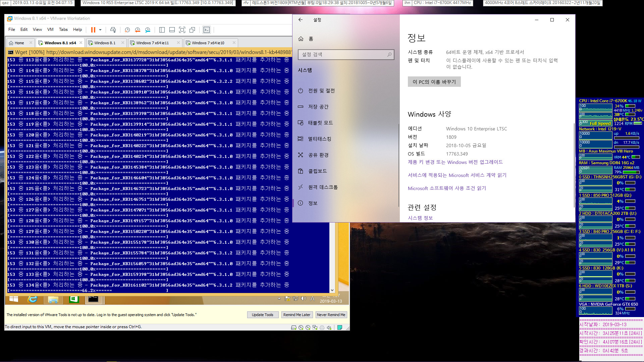Switch to the Windows 7 x64 ie11 tab

[152, 43]
